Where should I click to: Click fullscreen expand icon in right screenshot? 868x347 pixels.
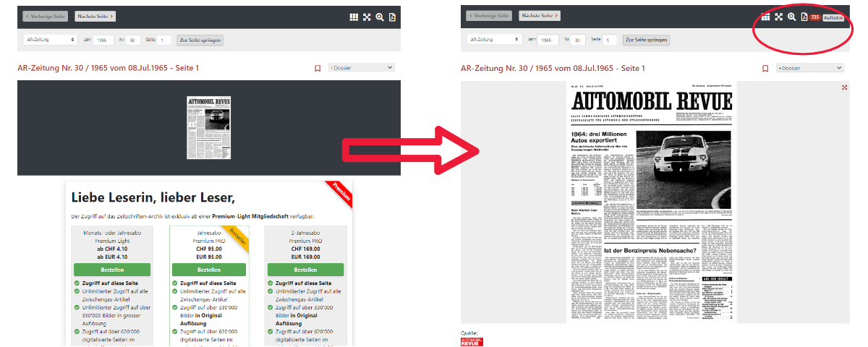[x=779, y=17]
